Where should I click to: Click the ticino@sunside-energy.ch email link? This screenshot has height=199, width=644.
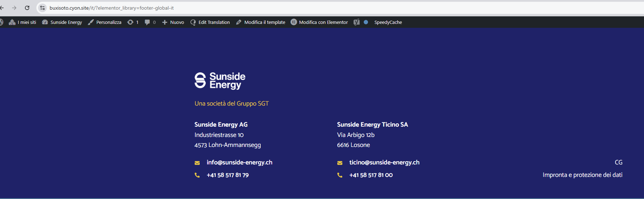(384, 162)
